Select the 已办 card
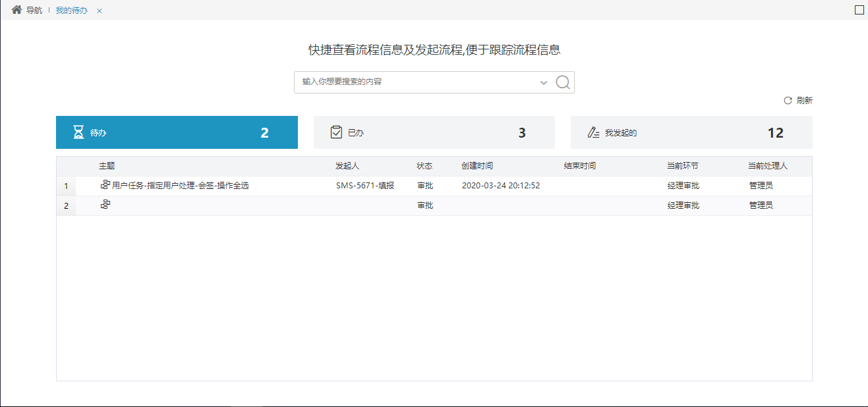Viewport: 868px width, 407px height. point(434,132)
